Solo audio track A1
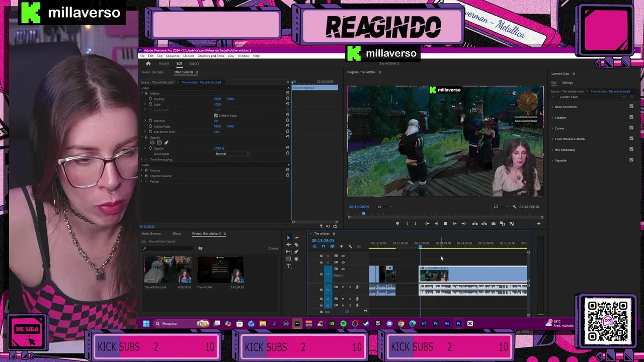This screenshot has height=362, width=644. (x=350, y=287)
